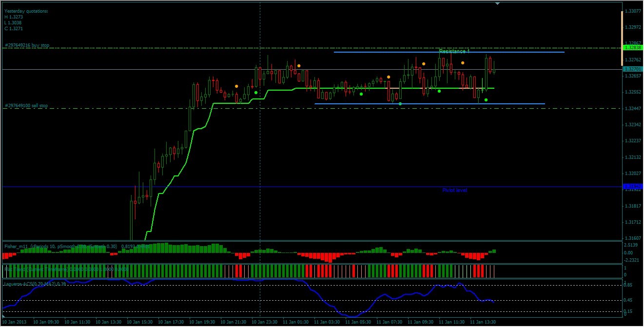644x327 pixels.
Task: Click the 1.32701 current price tag
Action: [x=633, y=69]
